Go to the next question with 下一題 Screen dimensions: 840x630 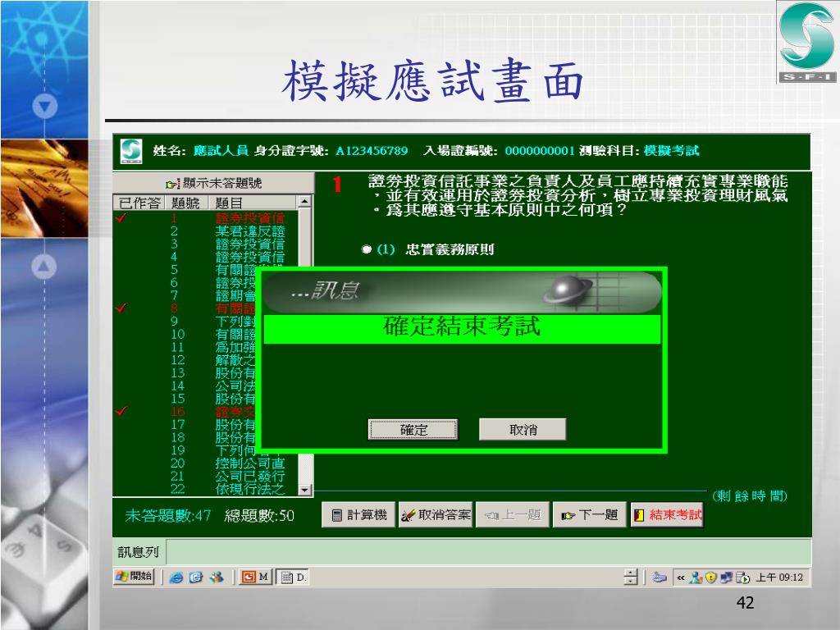pos(589,515)
